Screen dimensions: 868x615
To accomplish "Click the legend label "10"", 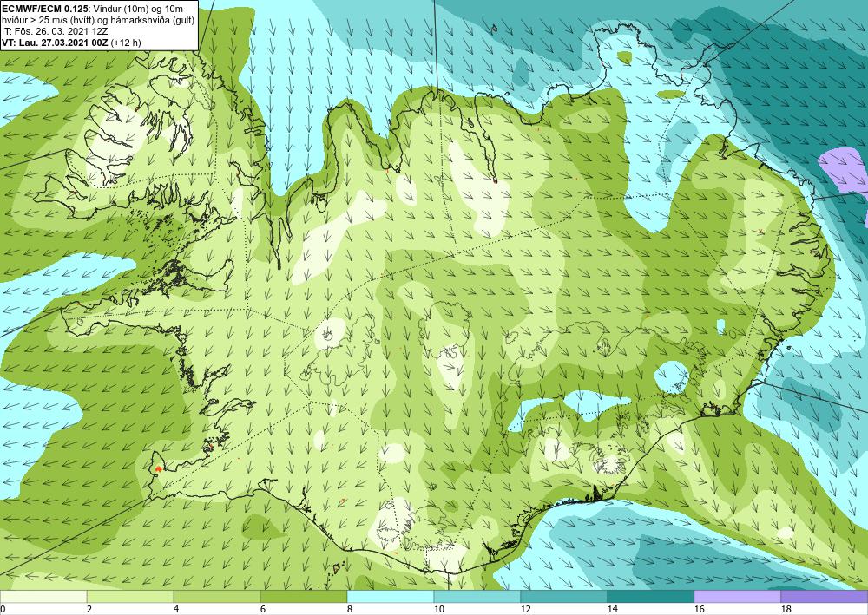I will [x=438, y=610].
